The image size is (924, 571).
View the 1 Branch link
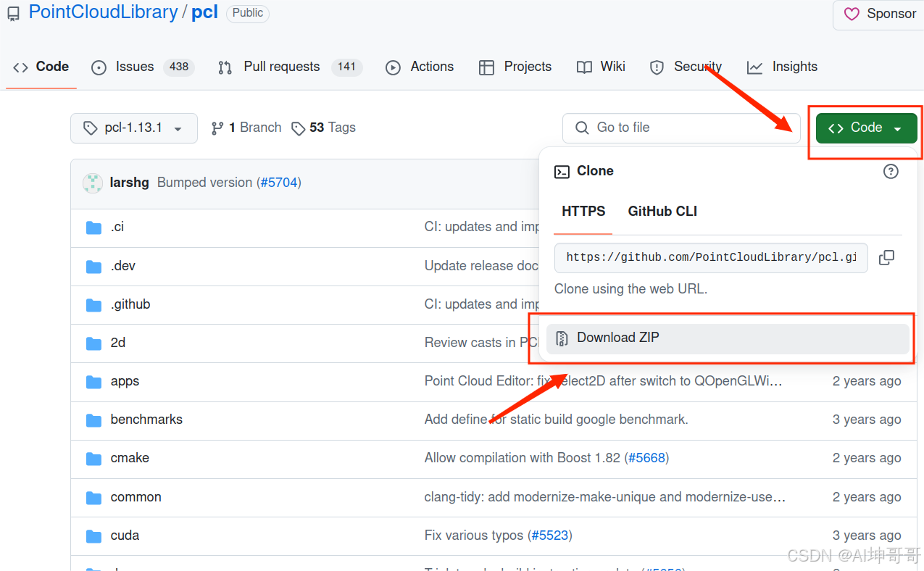coord(246,128)
